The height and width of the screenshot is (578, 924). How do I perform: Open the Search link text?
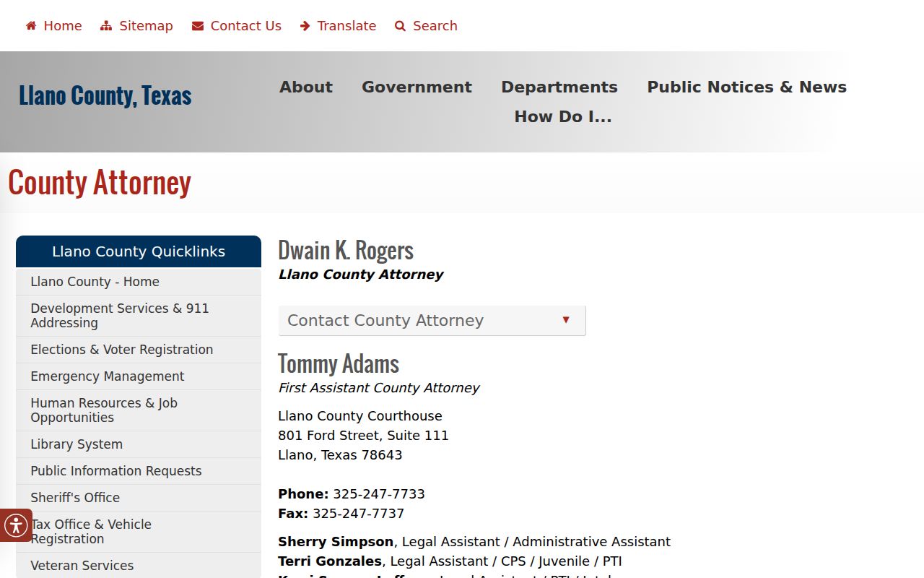click(435, 26)
